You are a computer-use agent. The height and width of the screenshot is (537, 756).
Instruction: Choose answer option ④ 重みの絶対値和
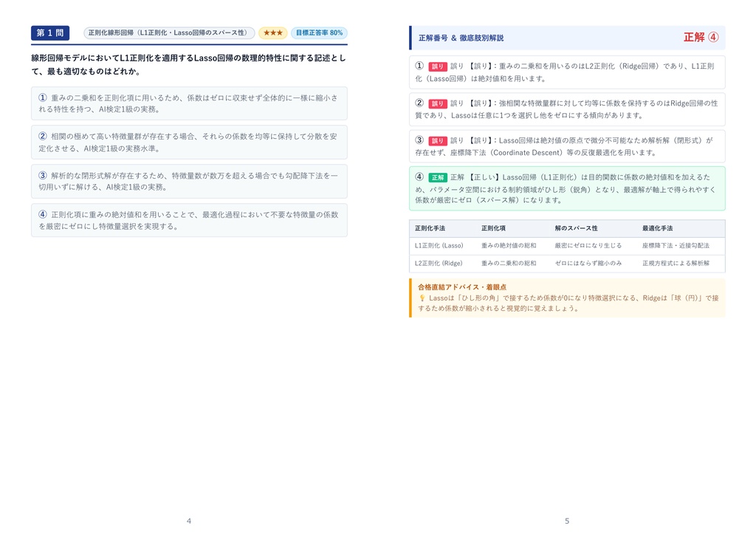click(189, 220)
